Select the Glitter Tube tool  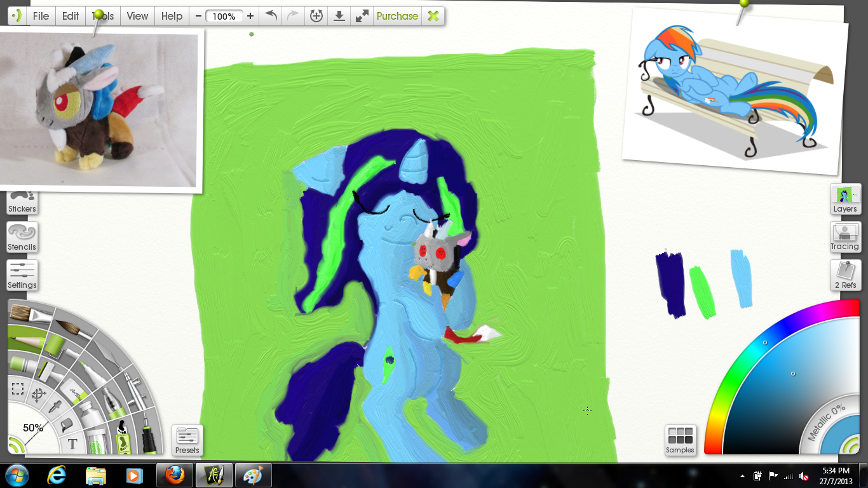pyautogui.click(x=97, y=441)
